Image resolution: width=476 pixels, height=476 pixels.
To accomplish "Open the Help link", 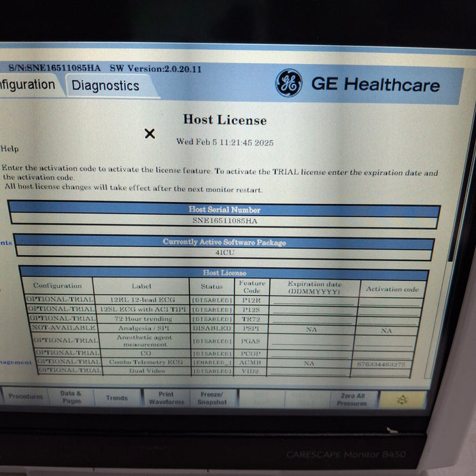I will pos(10,149).
